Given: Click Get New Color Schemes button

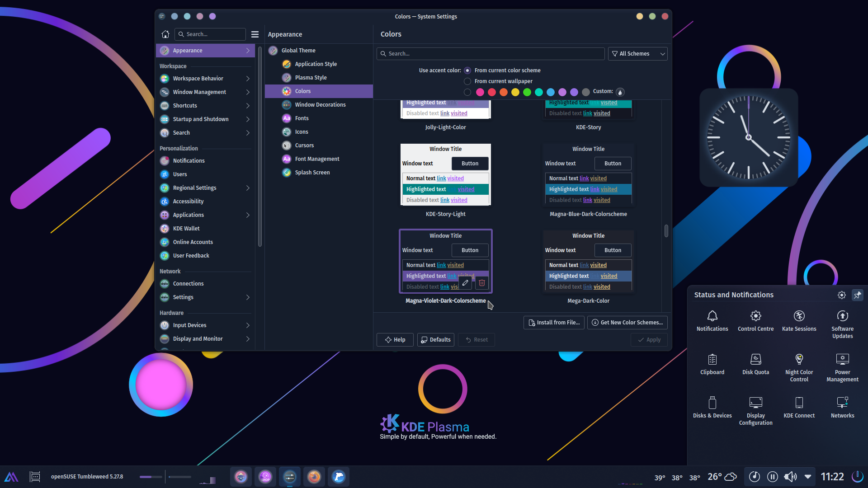Looking at the screenshot, I should 627,323.
